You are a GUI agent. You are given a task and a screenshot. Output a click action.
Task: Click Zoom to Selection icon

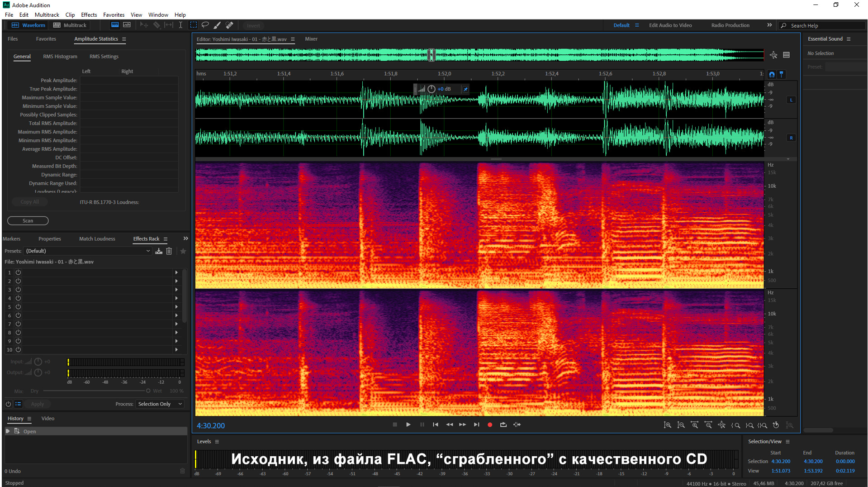(x=763, y=425)
